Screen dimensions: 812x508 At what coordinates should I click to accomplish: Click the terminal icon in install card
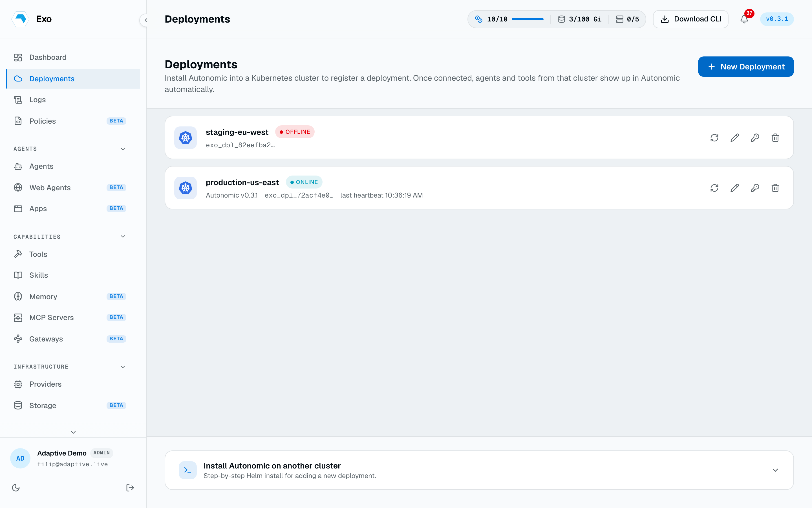[187, 470]
